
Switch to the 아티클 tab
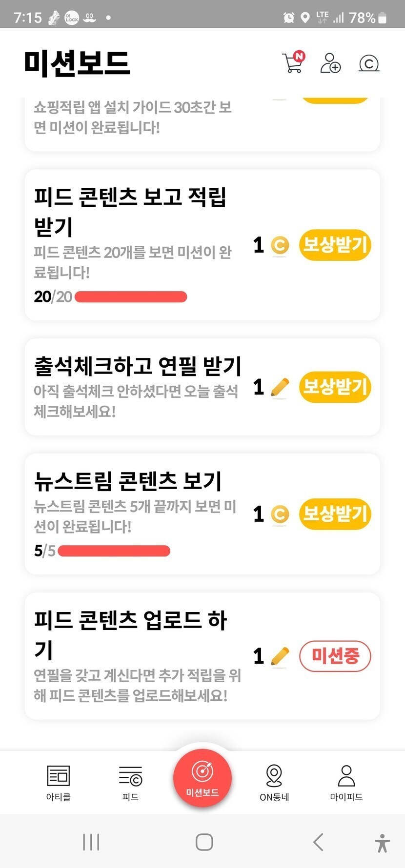[x=59, y=783]
